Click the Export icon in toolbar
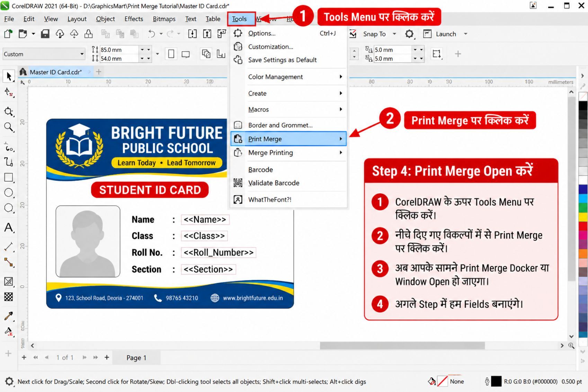 (207, 34)
